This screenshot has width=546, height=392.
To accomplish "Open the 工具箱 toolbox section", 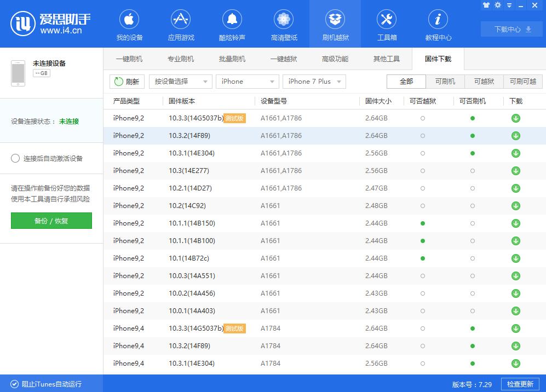I will [386, 24].
